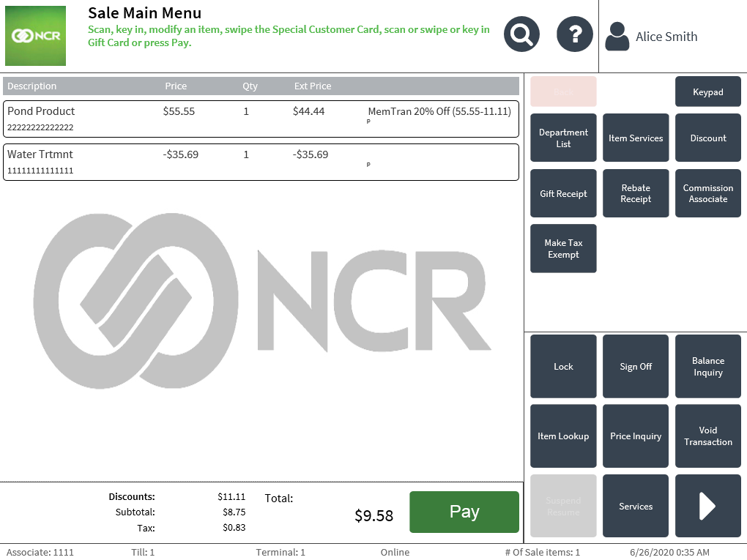Screen dimensions: 747x560
Task: Click the Sign Off button
Action: click(636, 366)
